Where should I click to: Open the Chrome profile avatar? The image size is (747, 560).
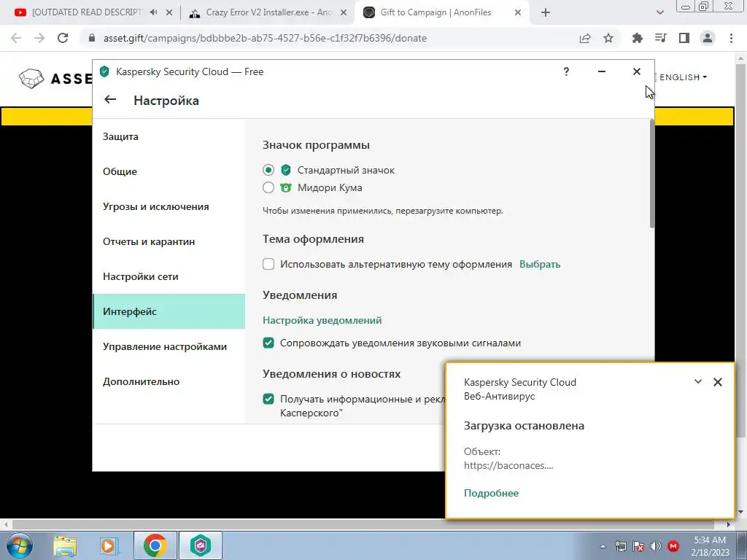pos(708,38)
